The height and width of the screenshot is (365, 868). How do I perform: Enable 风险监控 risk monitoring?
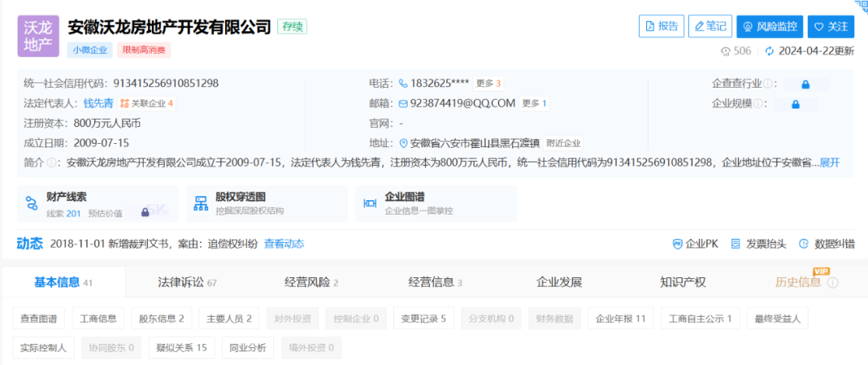click(770, 26)
